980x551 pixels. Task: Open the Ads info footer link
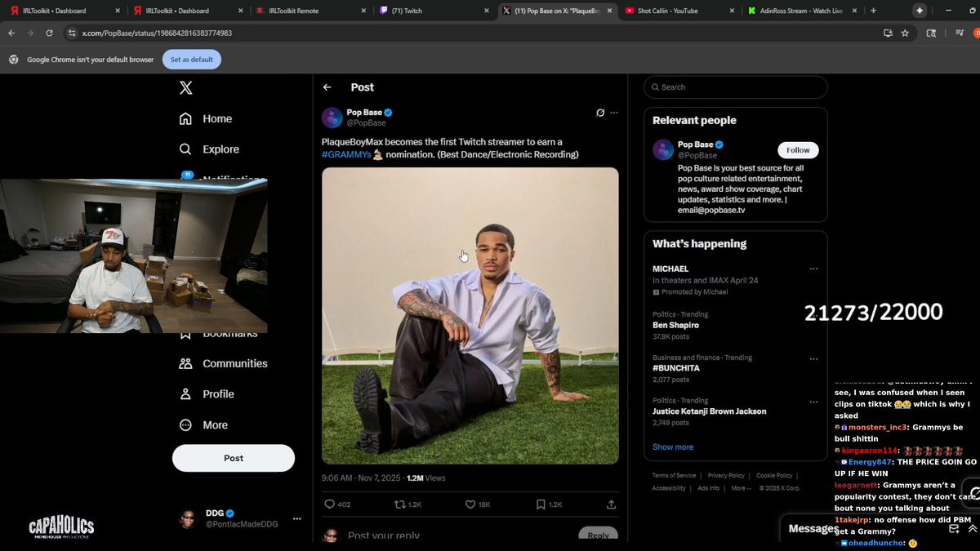708,488
